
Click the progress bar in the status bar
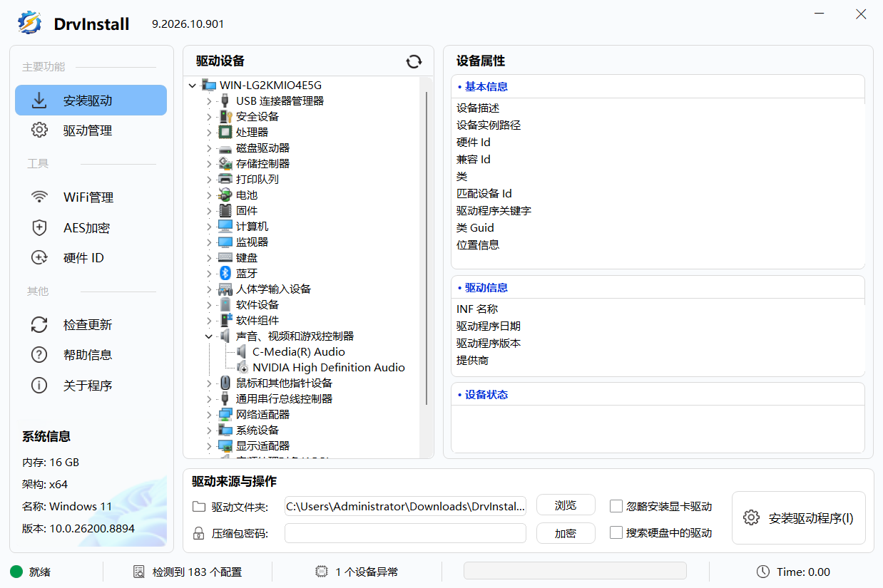[575, 571]
